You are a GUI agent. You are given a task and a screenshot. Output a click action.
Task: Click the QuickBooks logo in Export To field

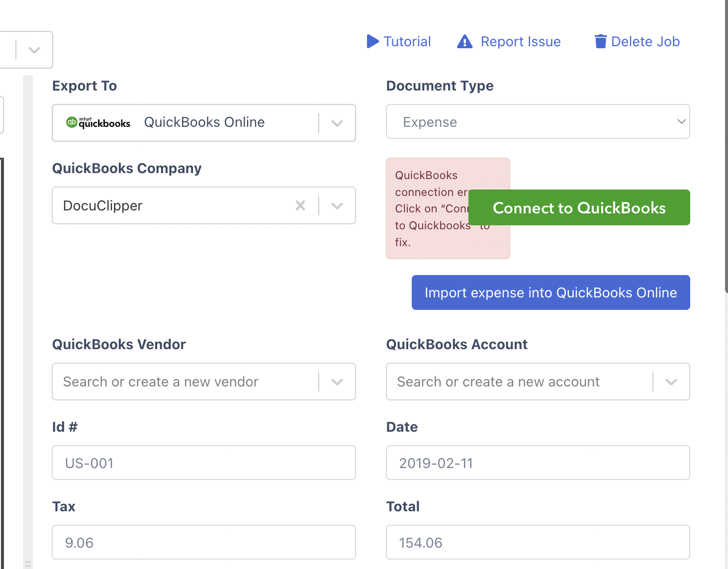click(98, 122)
